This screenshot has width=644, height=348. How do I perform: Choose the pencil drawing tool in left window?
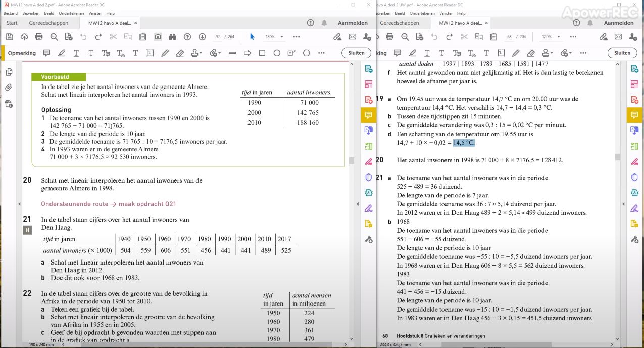point(165,53)
